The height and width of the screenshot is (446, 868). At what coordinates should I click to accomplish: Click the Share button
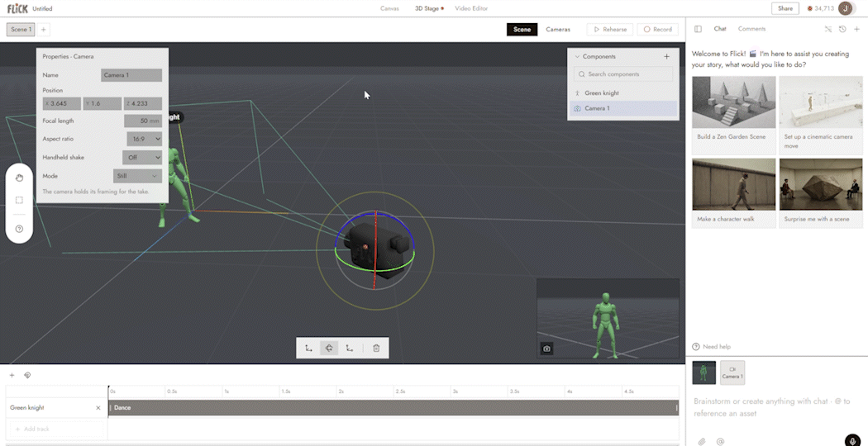click(785, 8)
